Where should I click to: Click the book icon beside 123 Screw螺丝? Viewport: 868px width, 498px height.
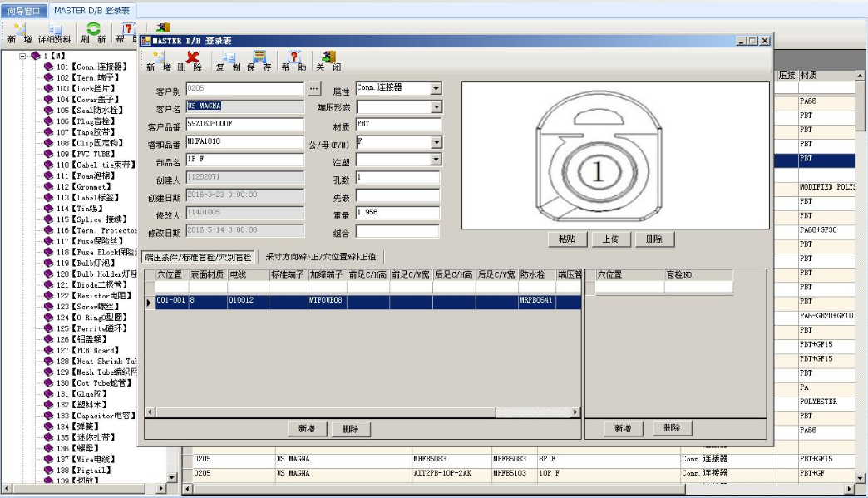pyautogui.click(x=49, y=306)
